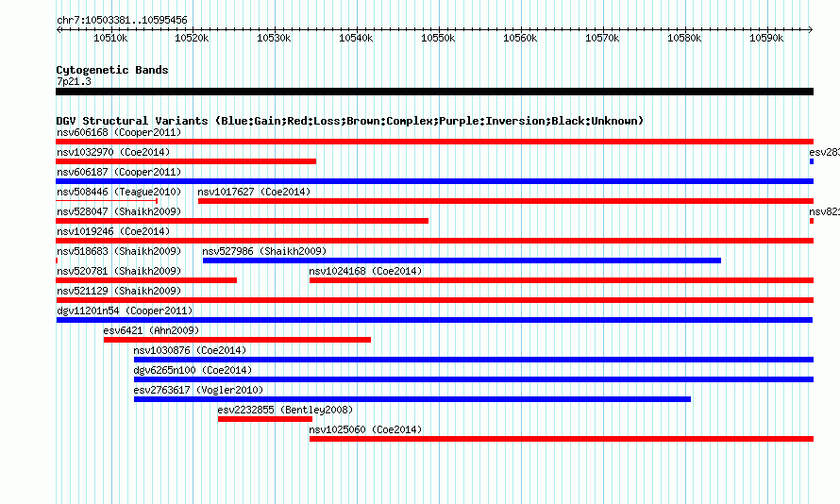Click the esv6421 (Ahn2009) red bar

pyautogui.click(x=237, y=340)
